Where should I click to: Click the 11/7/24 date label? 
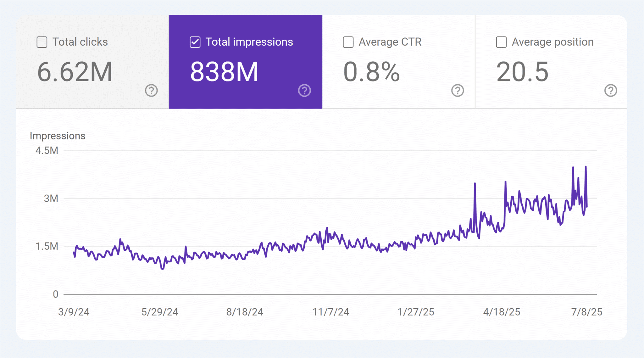tap(330, 312)
